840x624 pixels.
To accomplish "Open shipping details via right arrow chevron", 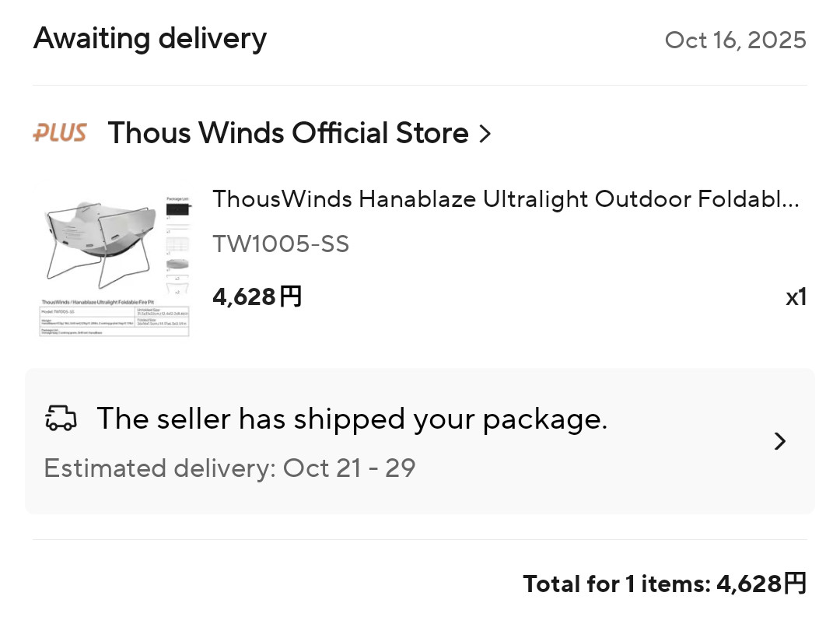I will [x=780, y=441].
